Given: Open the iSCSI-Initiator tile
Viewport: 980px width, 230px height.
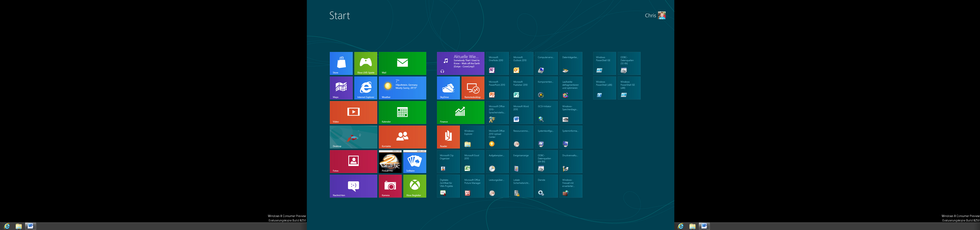Looking at the screenshot, I should tap(546, 112).
